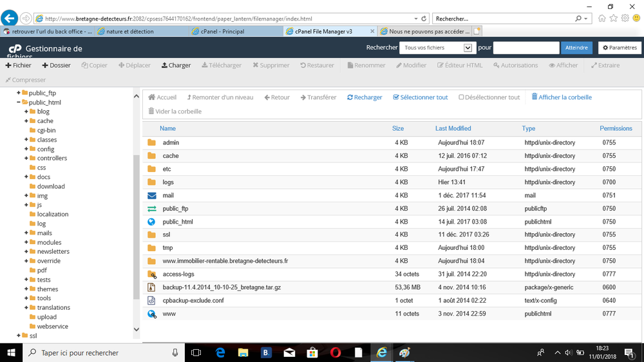This screenshot has width=644, height=362.
Task: Open the Mail app in taskbar
Action: coord(289,352)
